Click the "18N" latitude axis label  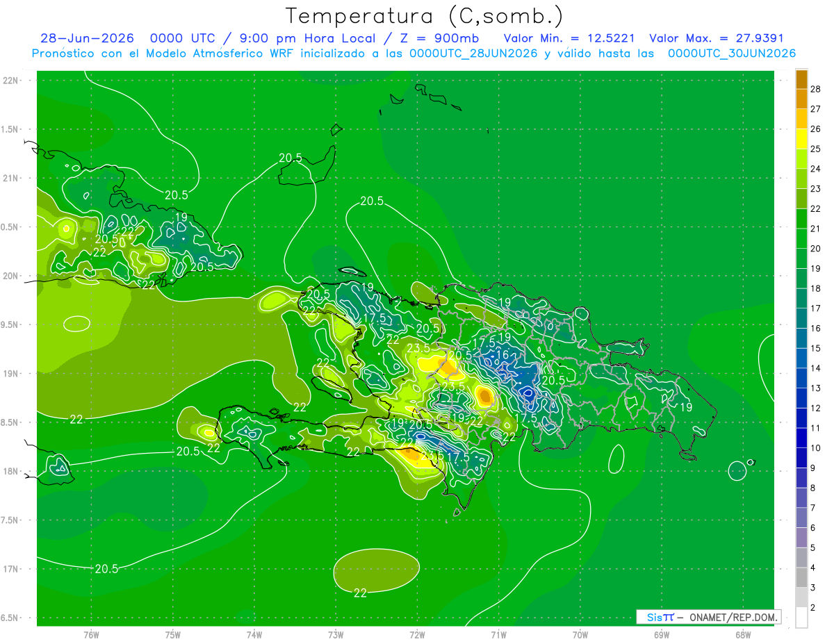coord(11,471)
